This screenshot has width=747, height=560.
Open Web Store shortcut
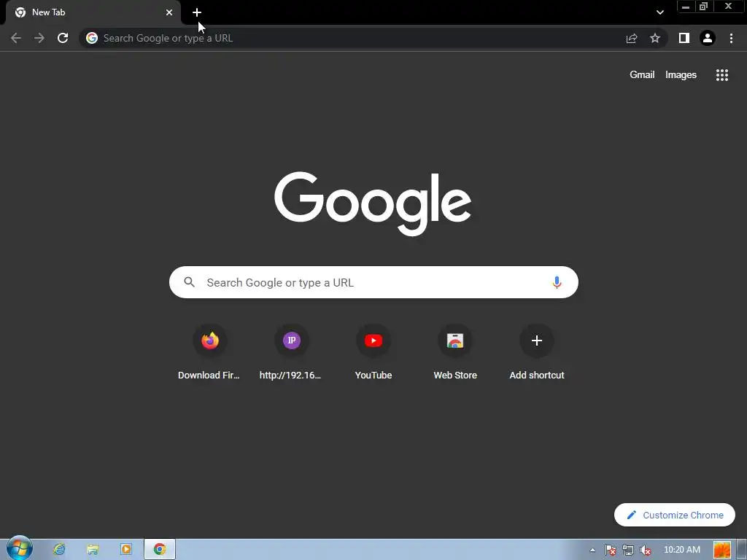tap(455, 352)
